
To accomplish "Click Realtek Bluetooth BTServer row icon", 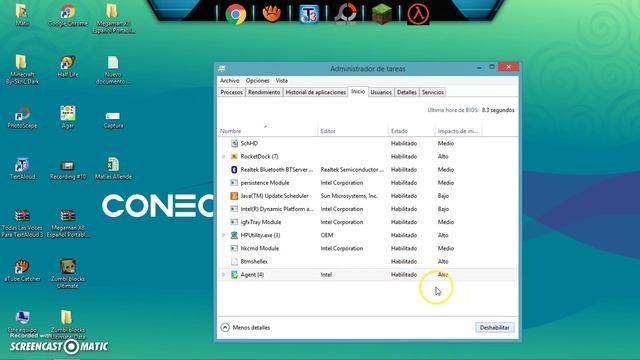I will (234, 169).
